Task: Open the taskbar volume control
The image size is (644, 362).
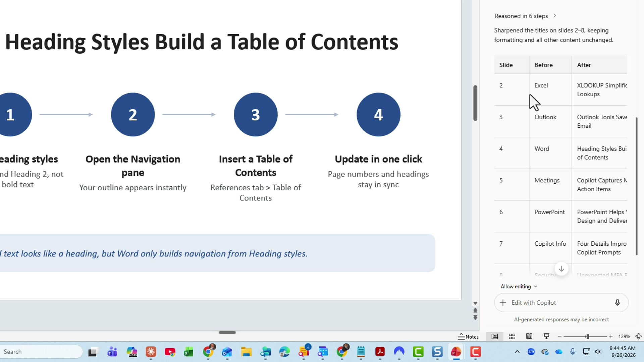Action: 598,352
